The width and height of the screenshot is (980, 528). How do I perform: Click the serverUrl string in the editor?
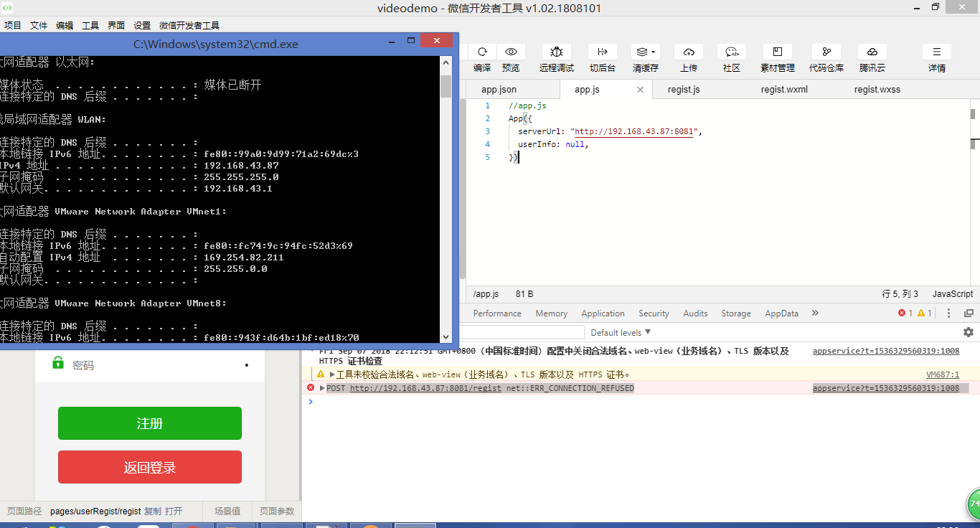point(634,132)
